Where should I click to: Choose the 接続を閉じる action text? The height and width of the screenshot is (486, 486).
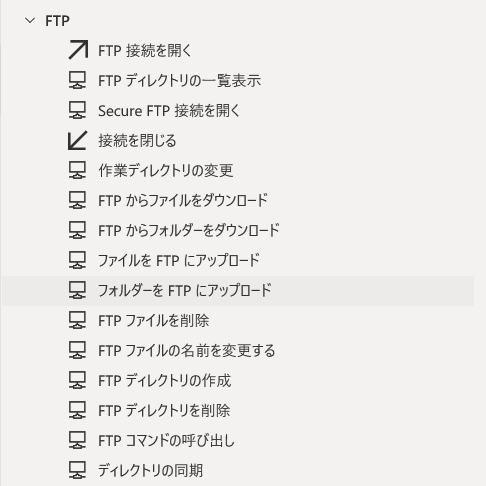pos(137,140)
